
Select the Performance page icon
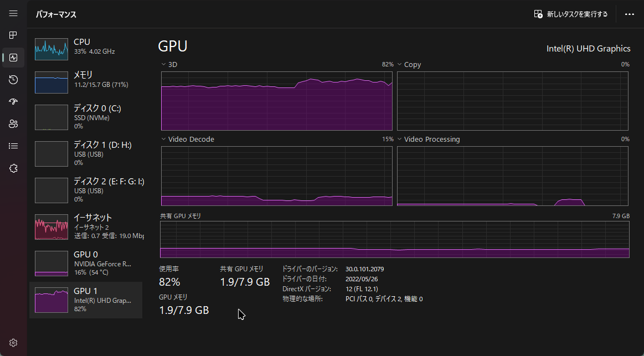13,58
